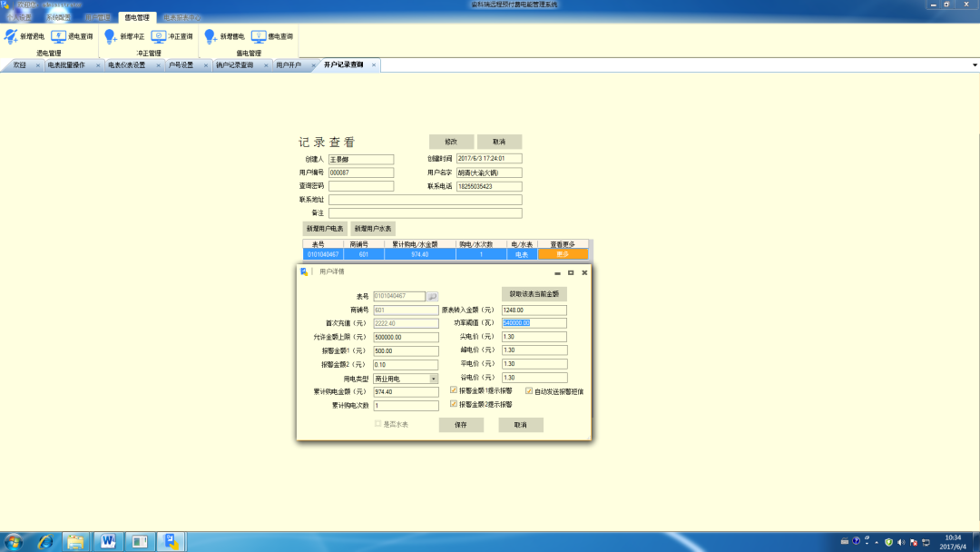Click 联系电话 field showing 18255035423
980x552 pixels.
489,186
